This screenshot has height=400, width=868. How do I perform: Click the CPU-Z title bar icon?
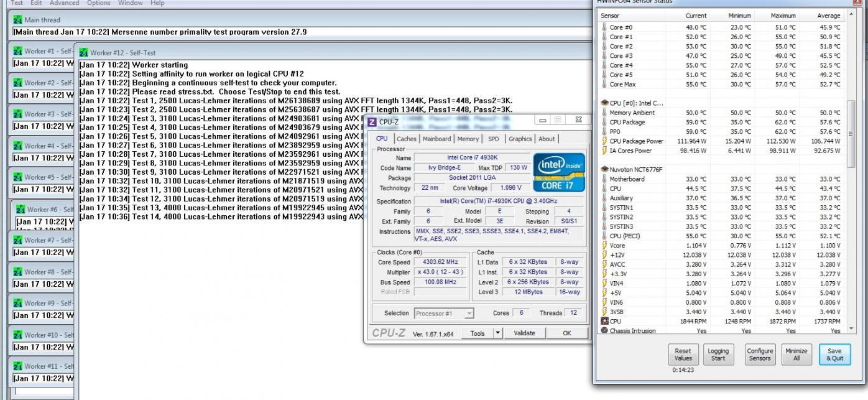pyautogui.click(x=372, y=122)
